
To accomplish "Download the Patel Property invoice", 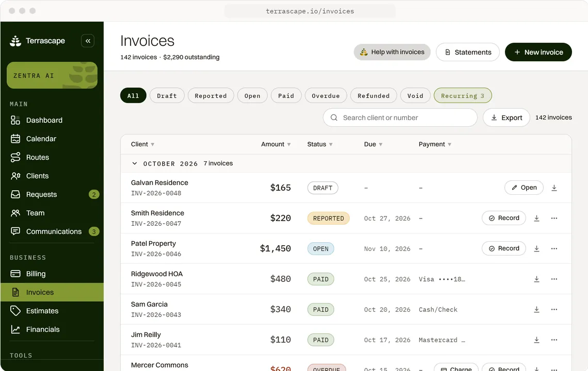I will coord(536,248).
